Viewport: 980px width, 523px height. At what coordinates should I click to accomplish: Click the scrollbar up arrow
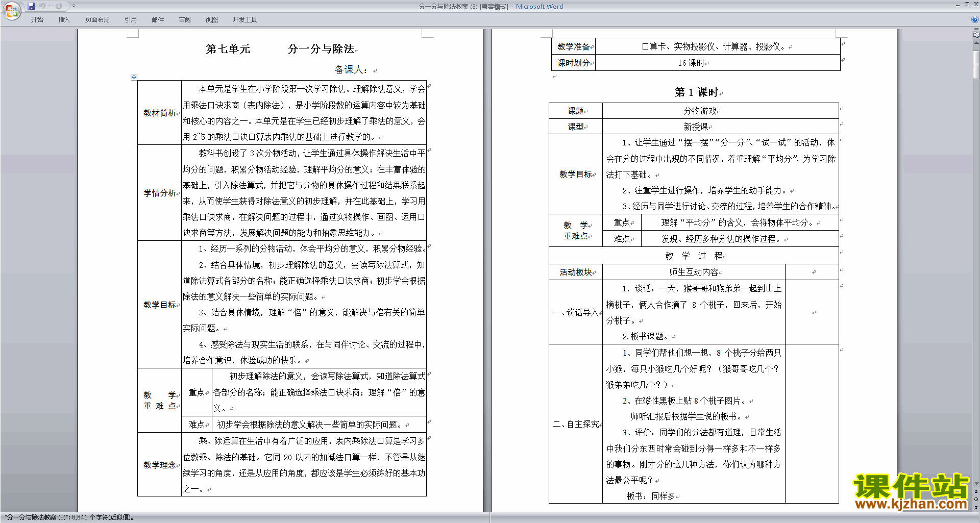click(x=976, y=44)
